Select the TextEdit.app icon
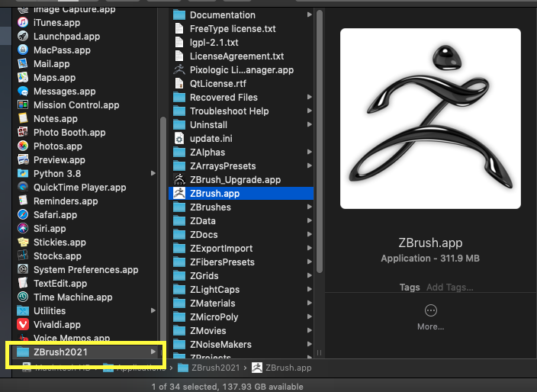This screenshot has width=537, height=392. (x=23, y=283)
